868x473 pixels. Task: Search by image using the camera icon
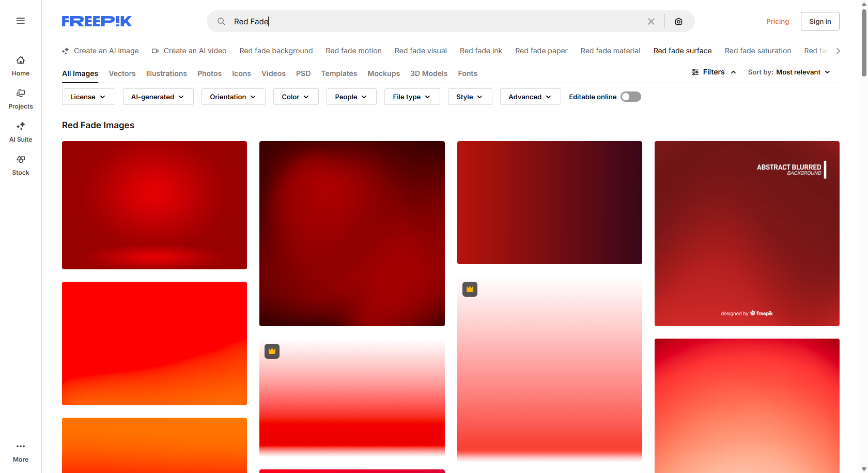coord(678,21)
